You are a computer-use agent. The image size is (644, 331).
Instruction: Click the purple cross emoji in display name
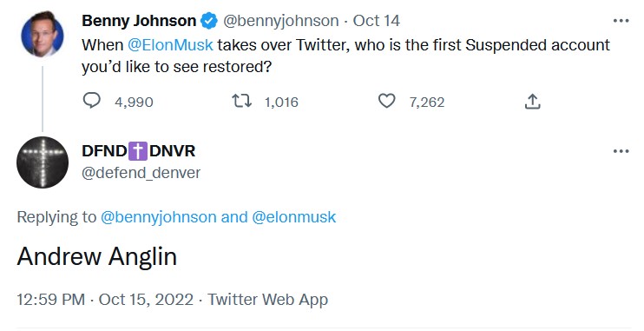(x=138, y=151)
